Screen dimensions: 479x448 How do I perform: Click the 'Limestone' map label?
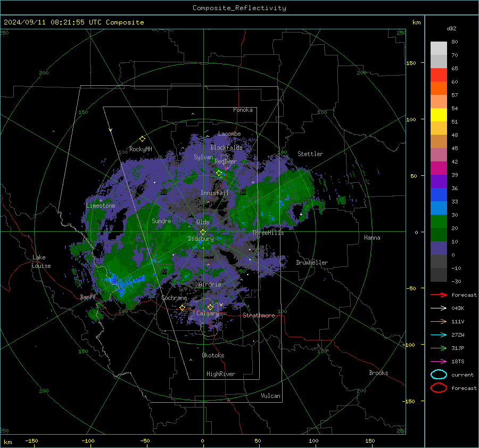coord(101,206)
